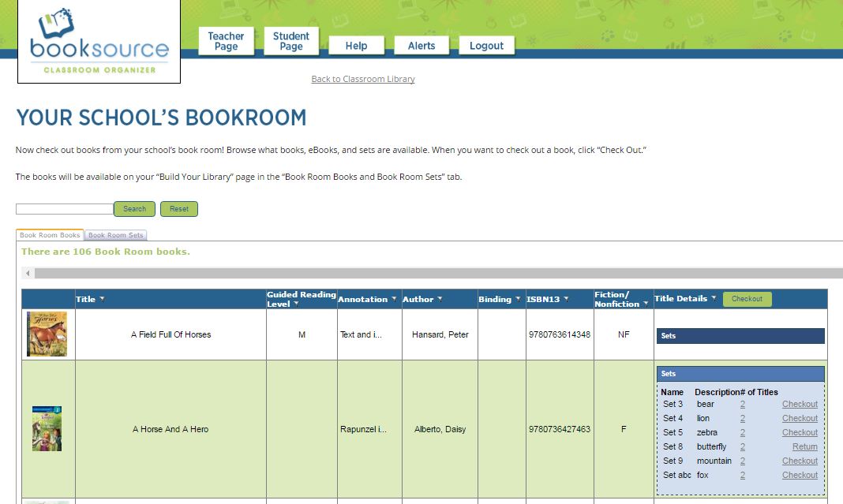This screenshot has height=504, width=843.
Task: Click the Checkout button in table header
Action: tap(747, 299)
